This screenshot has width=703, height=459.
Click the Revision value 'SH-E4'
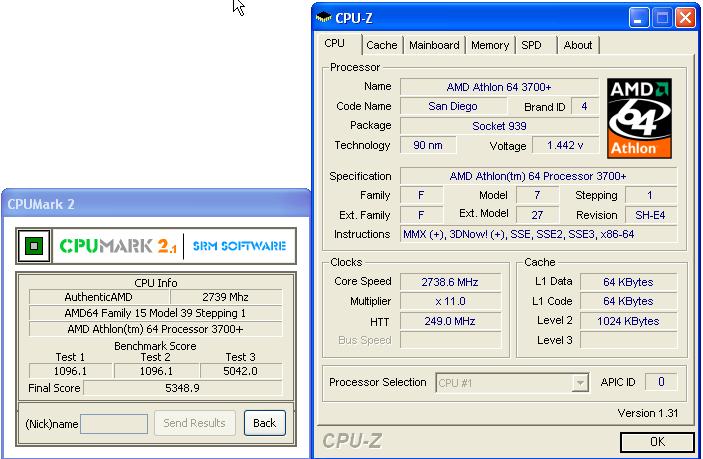[650, 215]
